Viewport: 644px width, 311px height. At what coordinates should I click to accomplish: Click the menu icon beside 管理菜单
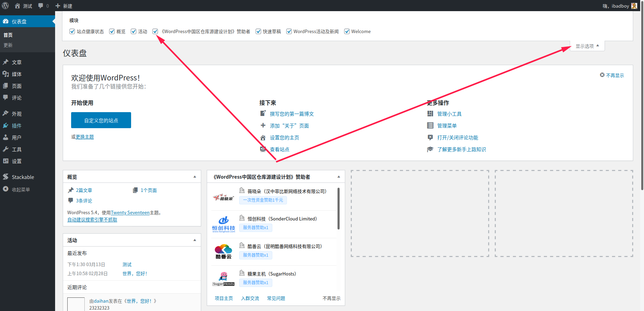(430, 125)
